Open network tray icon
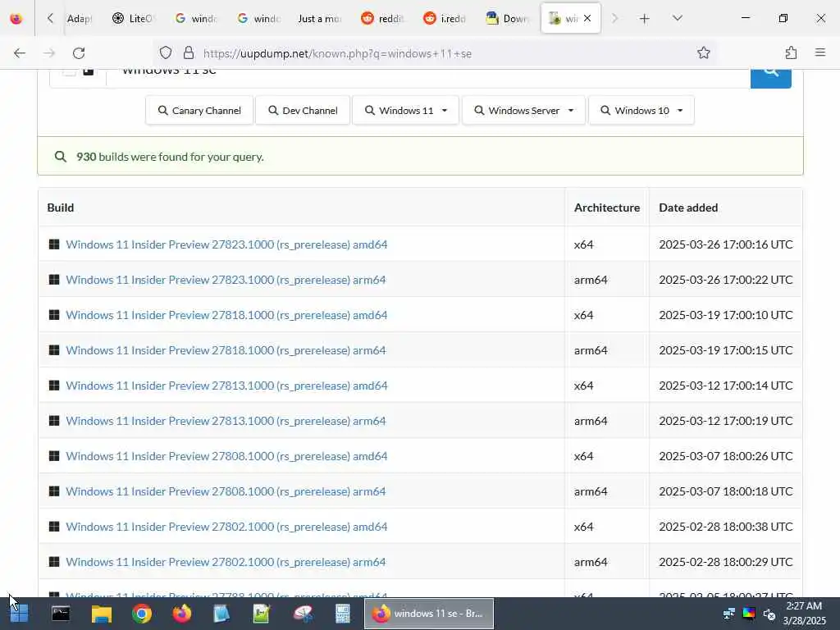This screenshot has height=630, width=840. click(729, 614)
